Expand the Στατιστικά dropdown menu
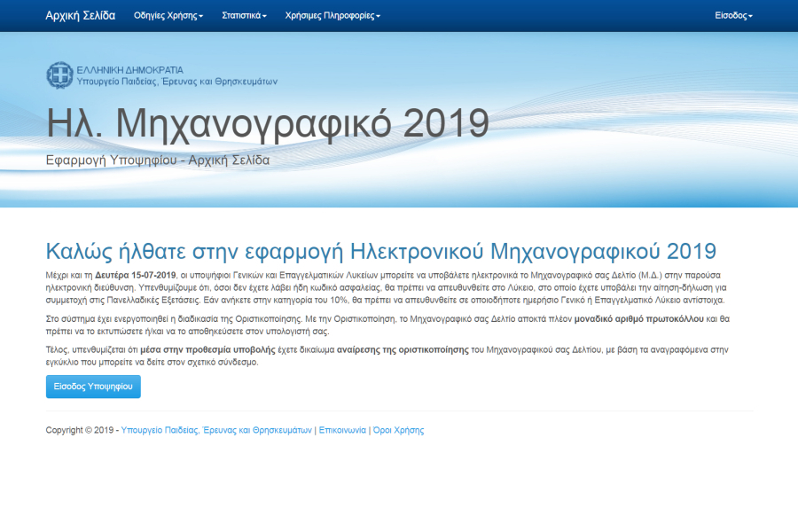This screenshot has height=532, width=798. pos(245,16)
